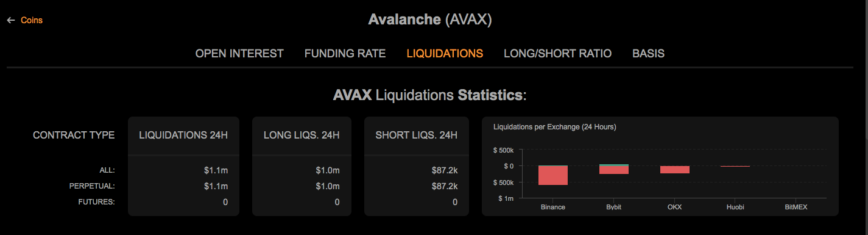The width and height of the screenshot is (868, 235).
Task: Click the LIQUIDATIONS 24H card header
Action: click(183, 135)
